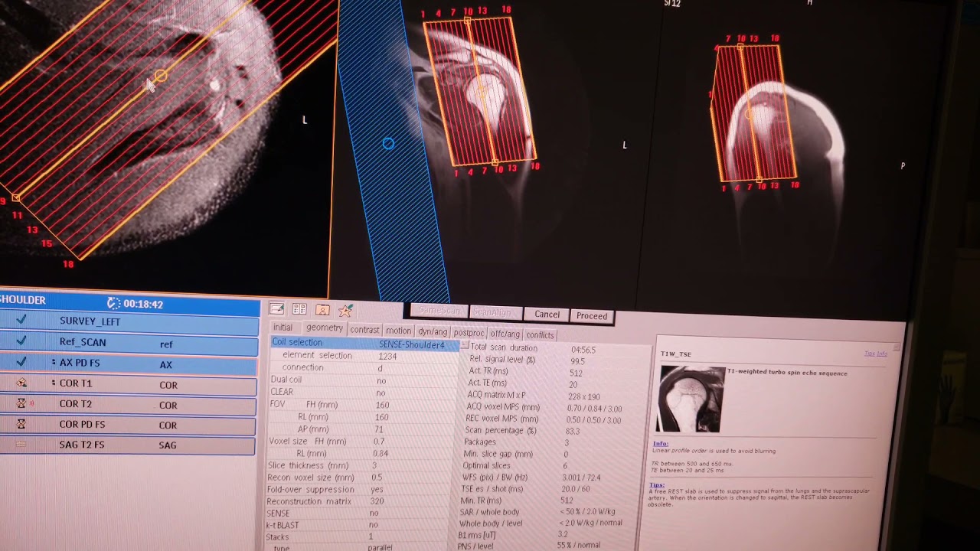Go to the postproc tab
This screenshot has width=980, height=551.
469,333
